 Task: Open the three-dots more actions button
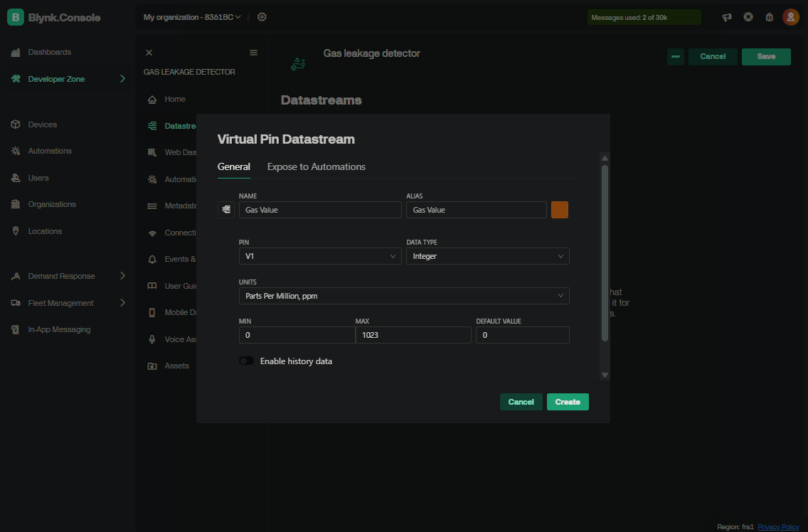click(675, 57)
